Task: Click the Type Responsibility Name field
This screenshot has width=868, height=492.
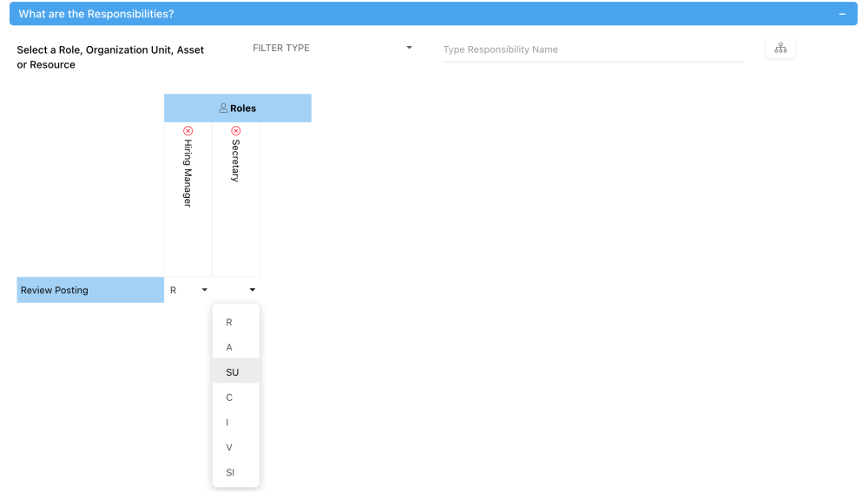Action: 593,49
